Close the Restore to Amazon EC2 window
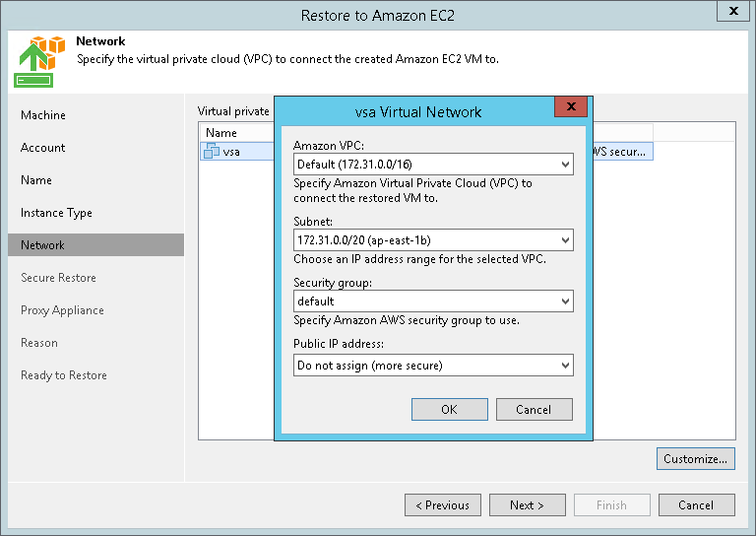Viewport: 756px width, 536px height. 733,12
